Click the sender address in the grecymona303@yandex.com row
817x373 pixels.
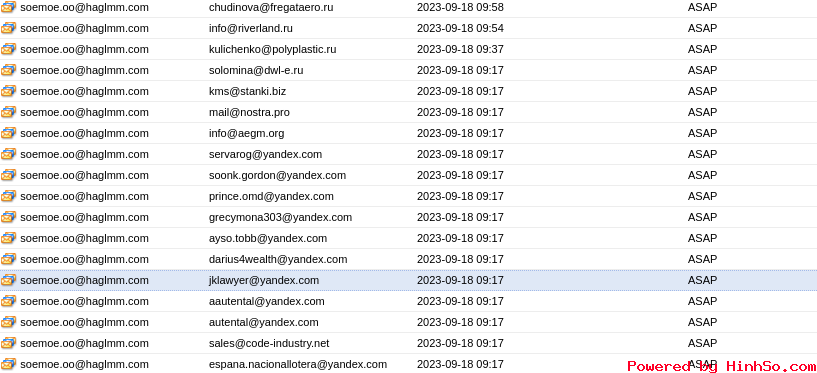[x=84, y=217]
